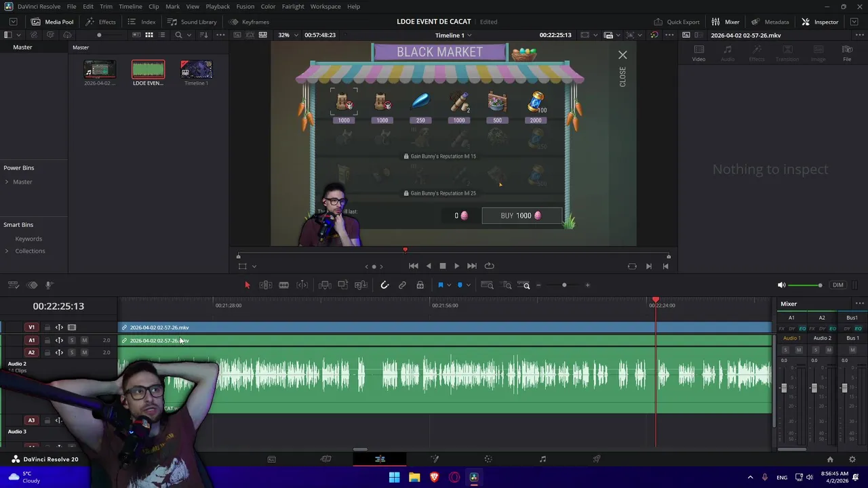868x488 pixels.
Task: Open the Timeline menu
Action: [x=130, y=6]
